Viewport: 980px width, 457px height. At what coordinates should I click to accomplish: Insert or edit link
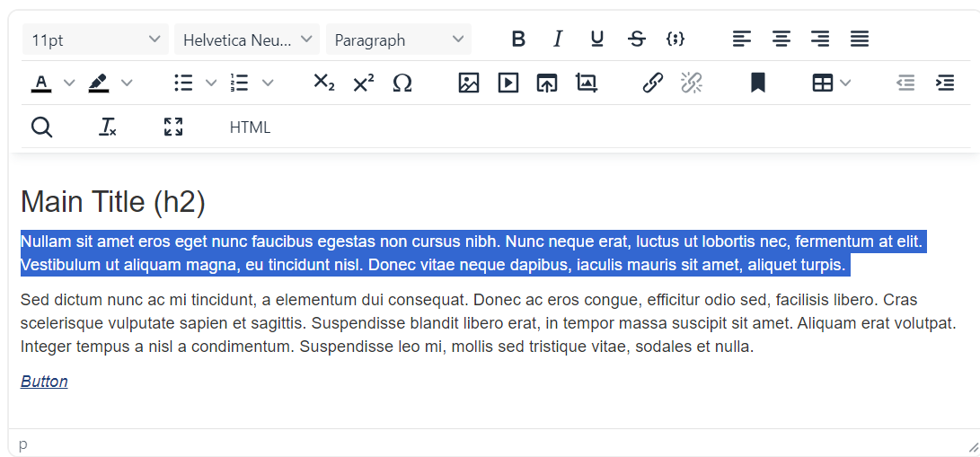[652, 83]
